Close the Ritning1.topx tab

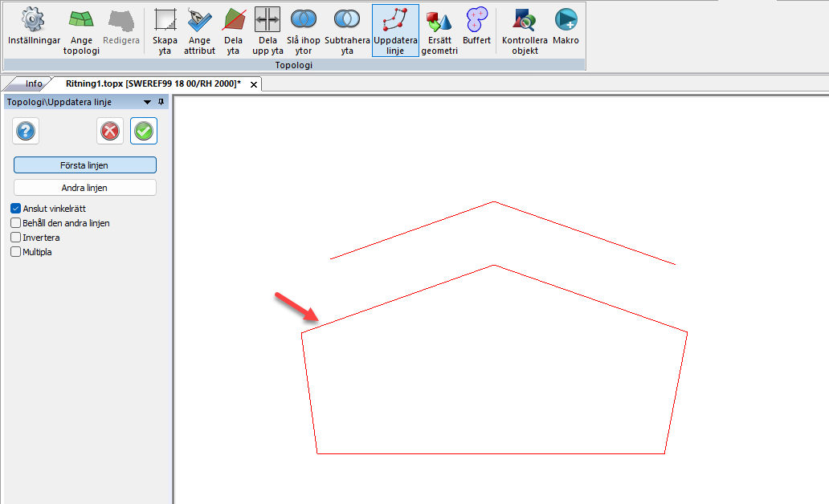(x=253, y=84)
